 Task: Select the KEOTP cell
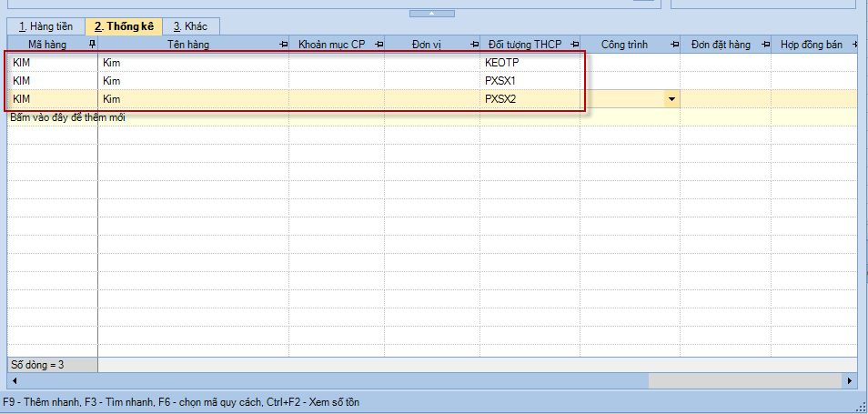(x=530, y=63)
